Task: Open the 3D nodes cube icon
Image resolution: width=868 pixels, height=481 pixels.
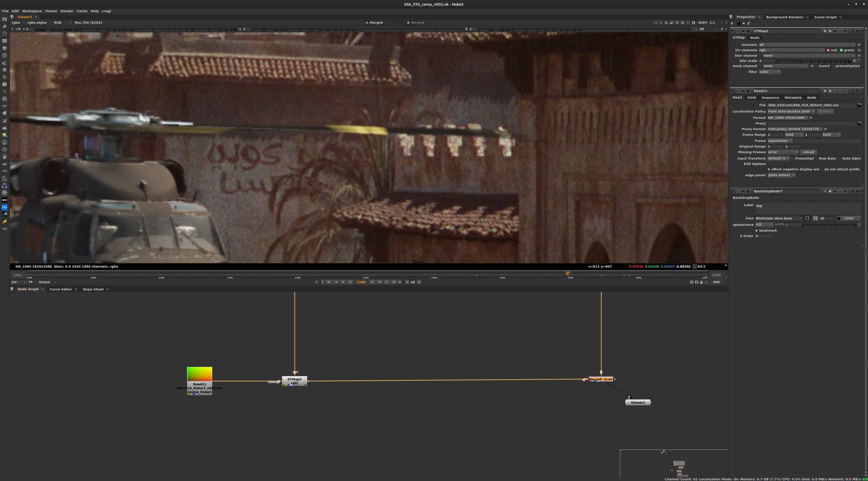Action: 4,84
